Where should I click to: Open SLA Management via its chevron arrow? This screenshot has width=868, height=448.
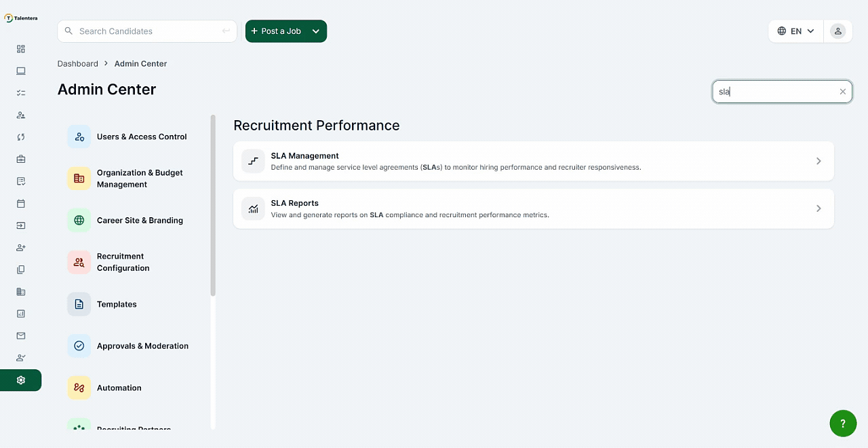(x=818, y=161)
